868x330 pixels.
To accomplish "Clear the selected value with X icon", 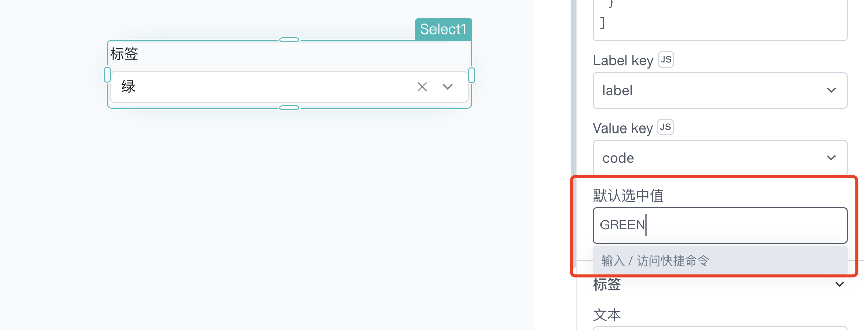I will pyautogui.click(x=422, y=87).
